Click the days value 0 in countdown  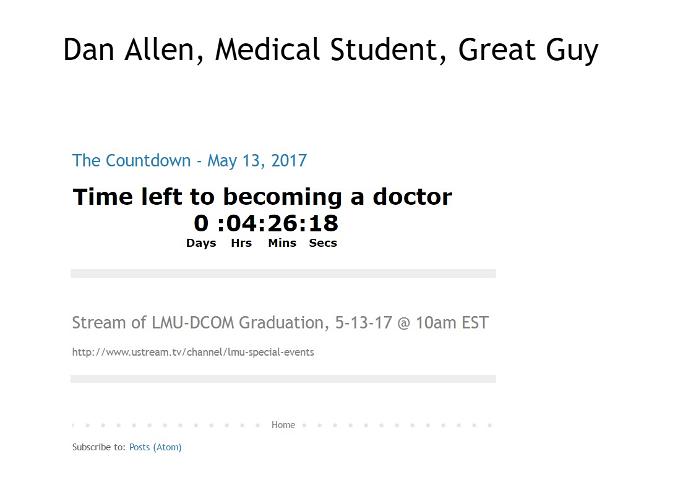click(201, 223)
